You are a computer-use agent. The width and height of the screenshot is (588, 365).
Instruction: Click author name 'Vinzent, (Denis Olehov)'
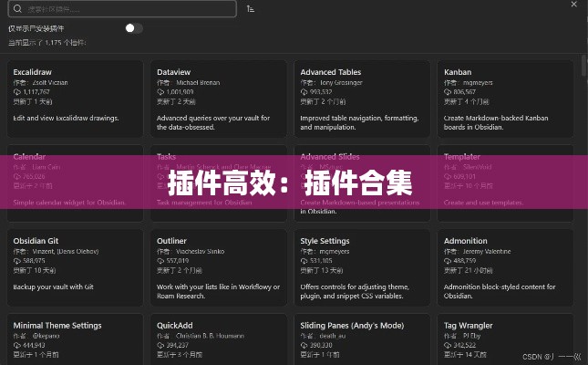(66, 252)
